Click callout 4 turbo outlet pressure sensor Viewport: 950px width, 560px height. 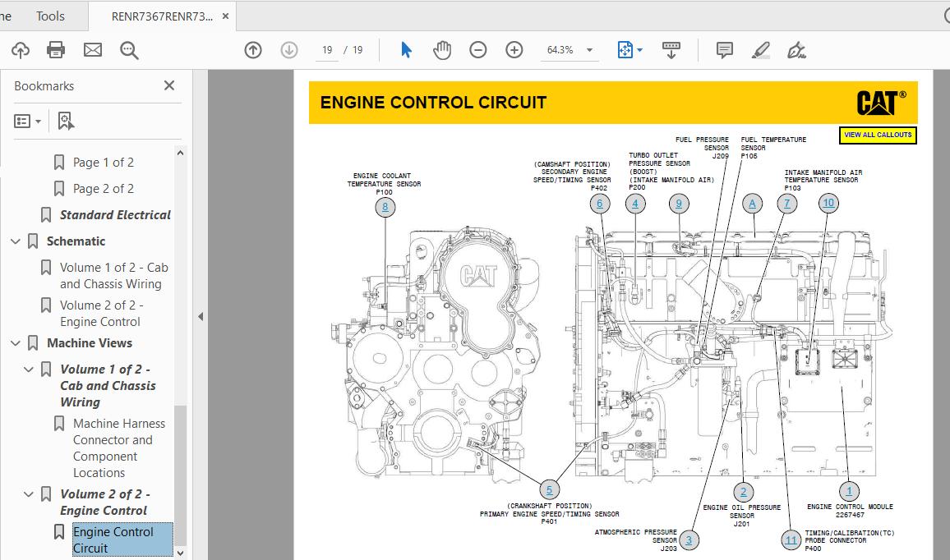[x=635, y=204]
